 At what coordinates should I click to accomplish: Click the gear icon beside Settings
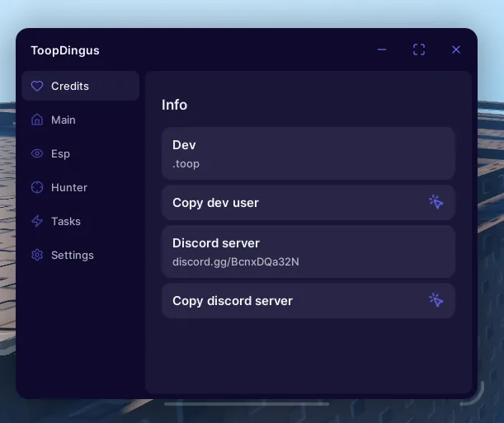coord(37,255)
